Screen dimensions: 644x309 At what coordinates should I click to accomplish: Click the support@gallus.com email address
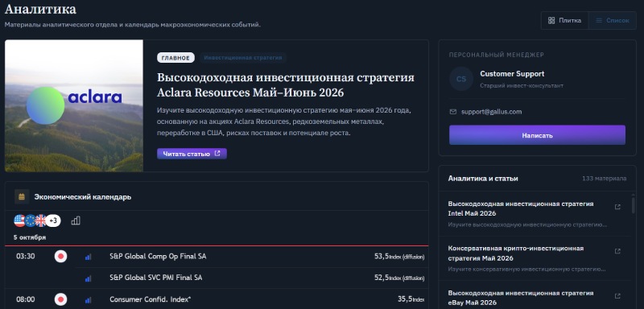pyautogui.click(x=491, y=112)
